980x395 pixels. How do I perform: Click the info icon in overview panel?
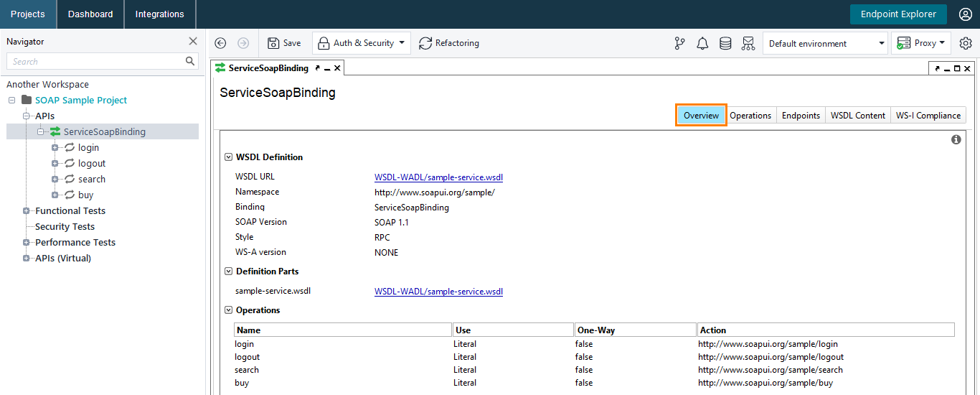point(956,139)
